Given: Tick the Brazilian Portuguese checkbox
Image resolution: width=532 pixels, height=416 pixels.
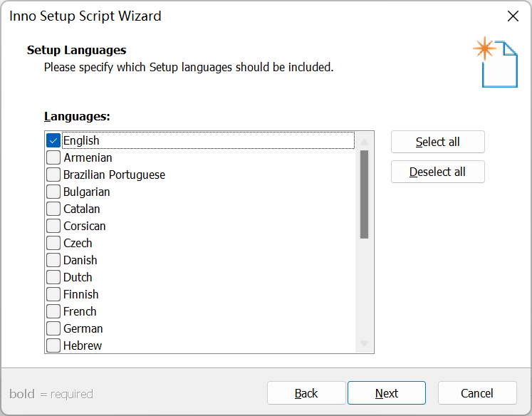Looking at the screenshot, I should click(x=53, y=175).
